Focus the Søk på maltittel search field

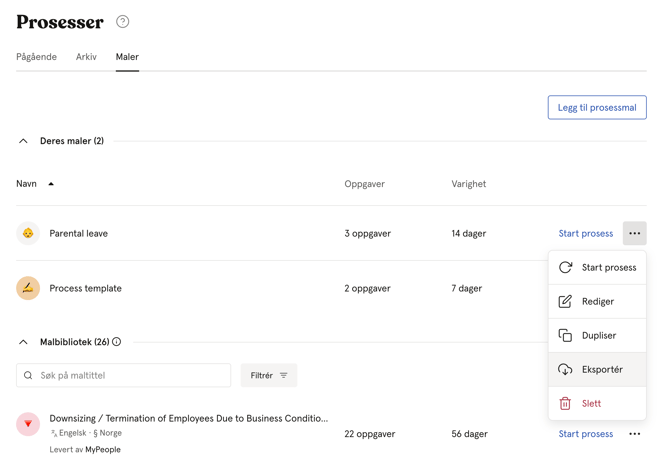[x=123, y=375]
